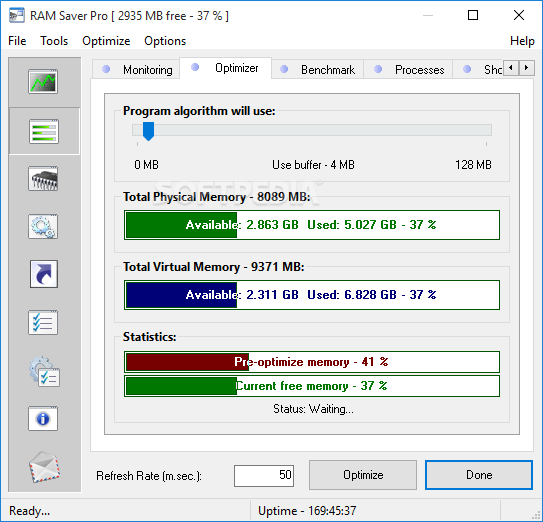
Task: Click the Done button
Action: coord(479,475)
